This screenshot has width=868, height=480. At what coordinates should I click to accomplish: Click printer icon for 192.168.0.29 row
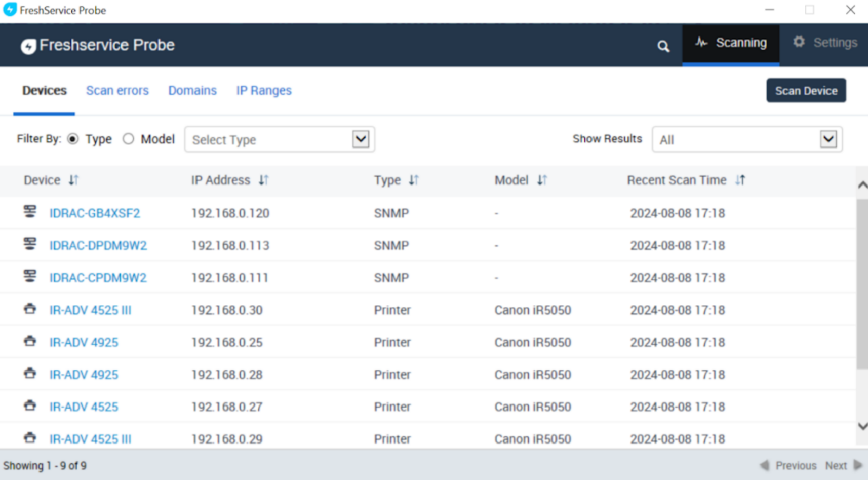[x=30, y=438]
